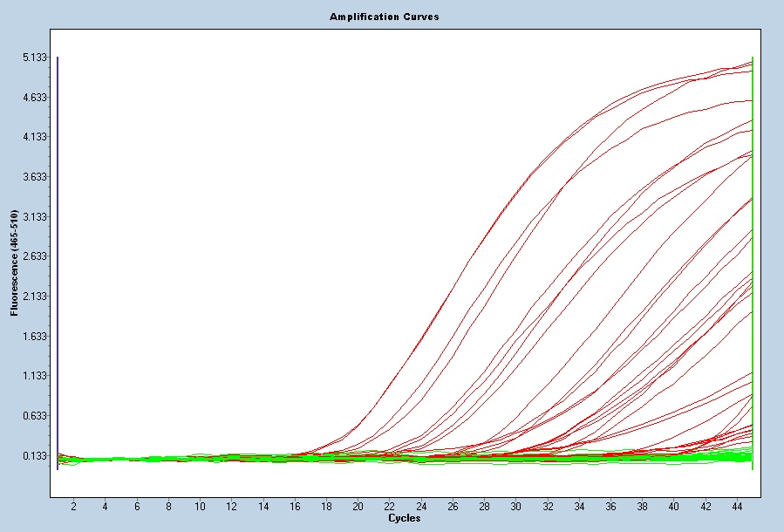Click cycle 44 on the x-axis

737,506
